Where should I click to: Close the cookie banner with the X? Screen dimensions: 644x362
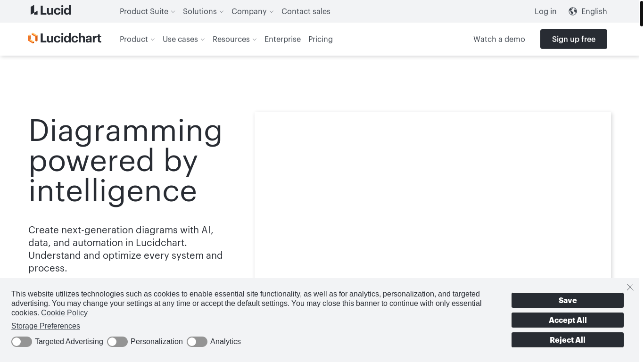(x=630, y=287)
